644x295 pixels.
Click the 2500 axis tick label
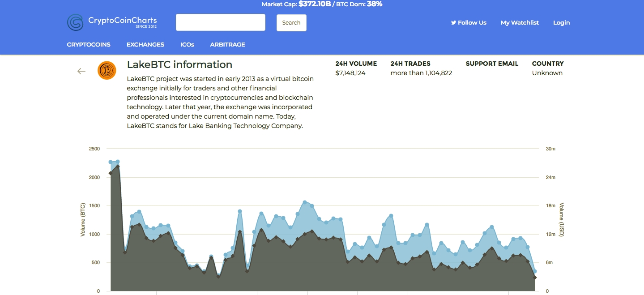tap(94, 149)
